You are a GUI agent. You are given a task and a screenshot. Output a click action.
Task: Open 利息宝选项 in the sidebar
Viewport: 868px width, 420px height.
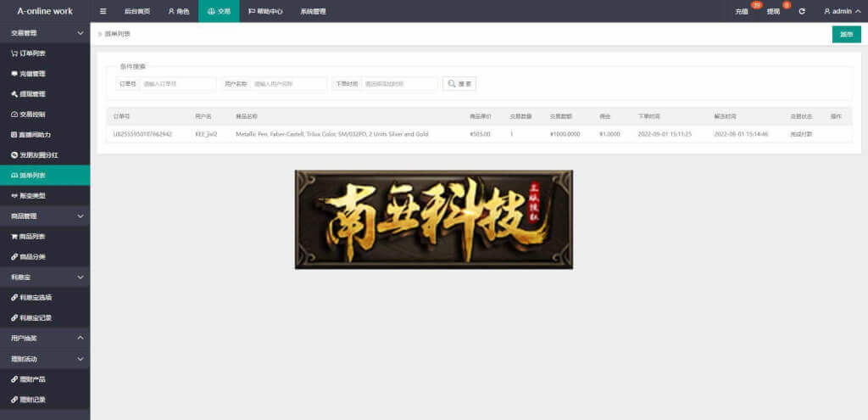[x=45, y=298]
